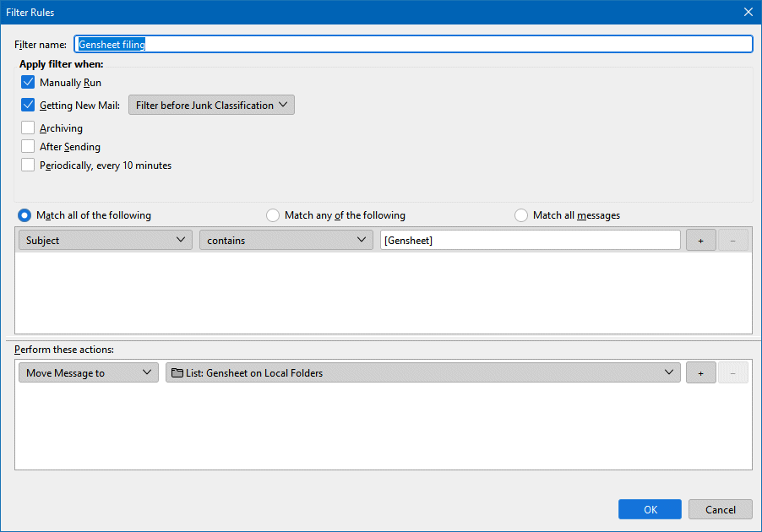Click the minus button beside the [Gensheet] rule

pos(732,240)
